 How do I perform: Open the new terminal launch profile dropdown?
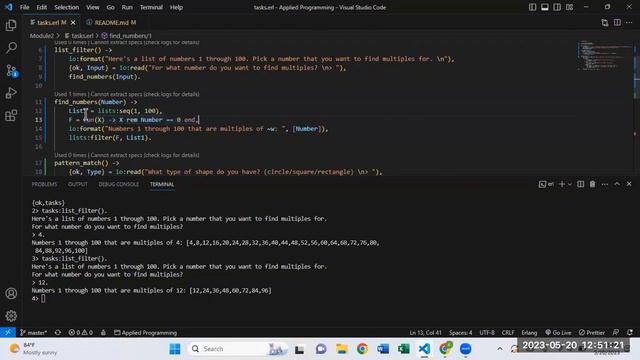coord(570,184)
